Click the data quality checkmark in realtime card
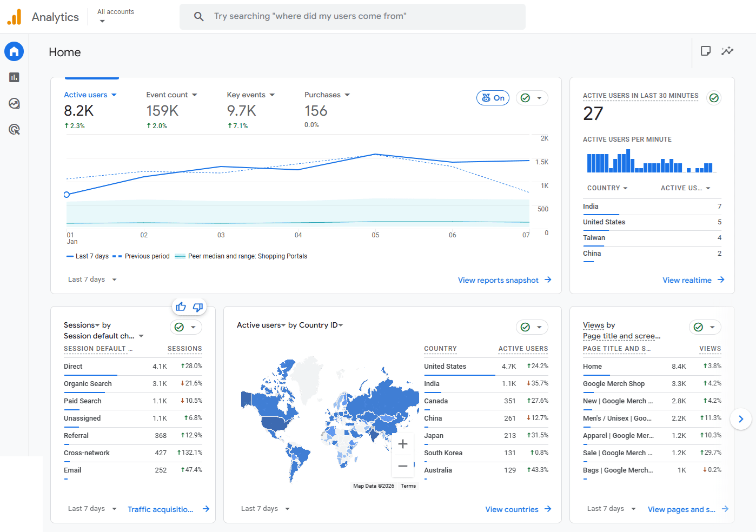 714,98
